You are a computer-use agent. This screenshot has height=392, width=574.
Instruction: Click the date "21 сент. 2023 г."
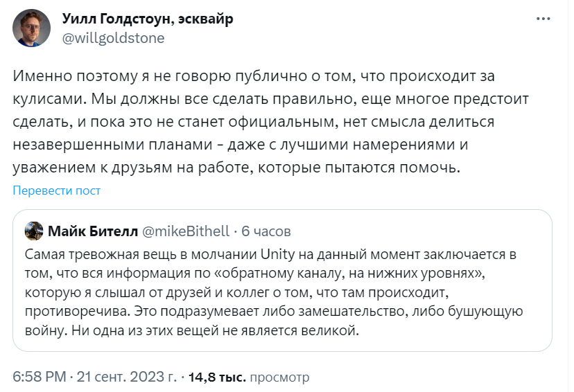[127, 377]
